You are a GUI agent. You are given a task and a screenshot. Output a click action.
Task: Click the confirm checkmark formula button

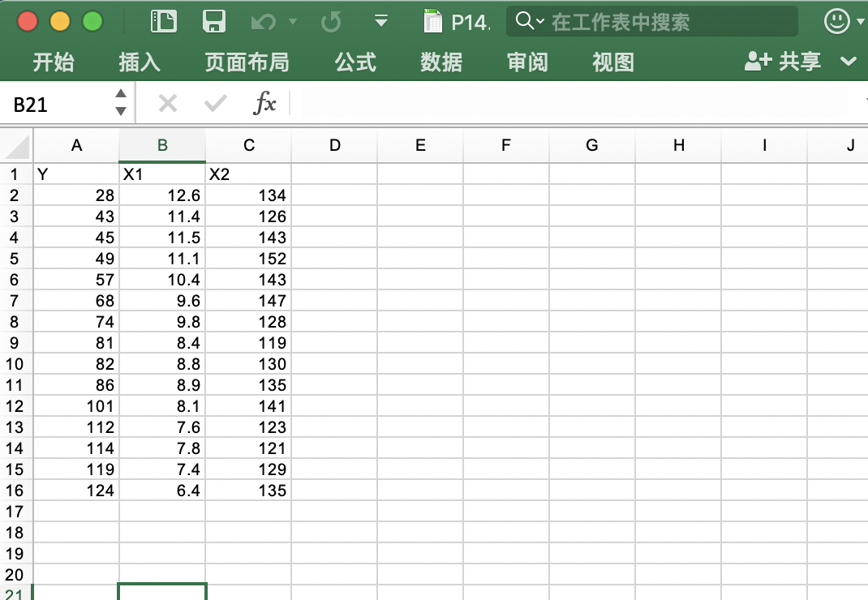point(215,103)
